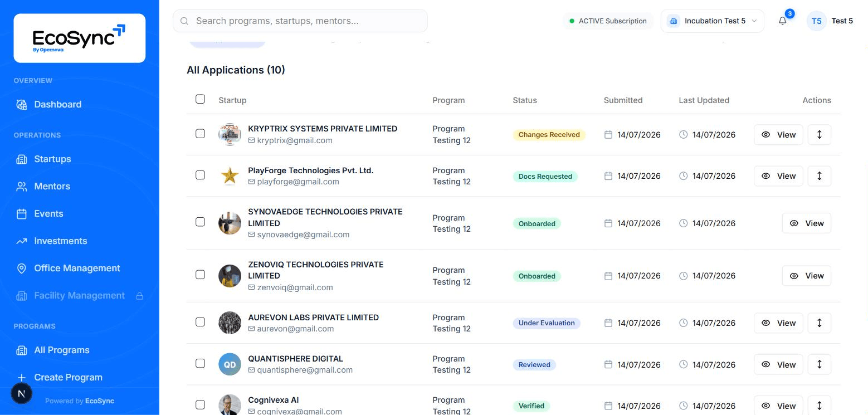868x415 pixels.
Task: Click the round N badge in sidebar corner
Action: pos(22,393)
